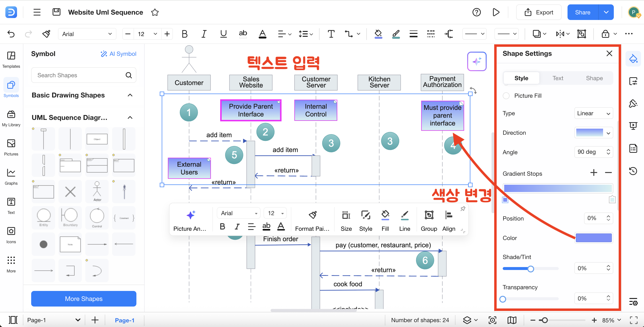This screenshot has width=644, height=327.
Task: Switch to the Shape tab
Action: pos(594,78)
